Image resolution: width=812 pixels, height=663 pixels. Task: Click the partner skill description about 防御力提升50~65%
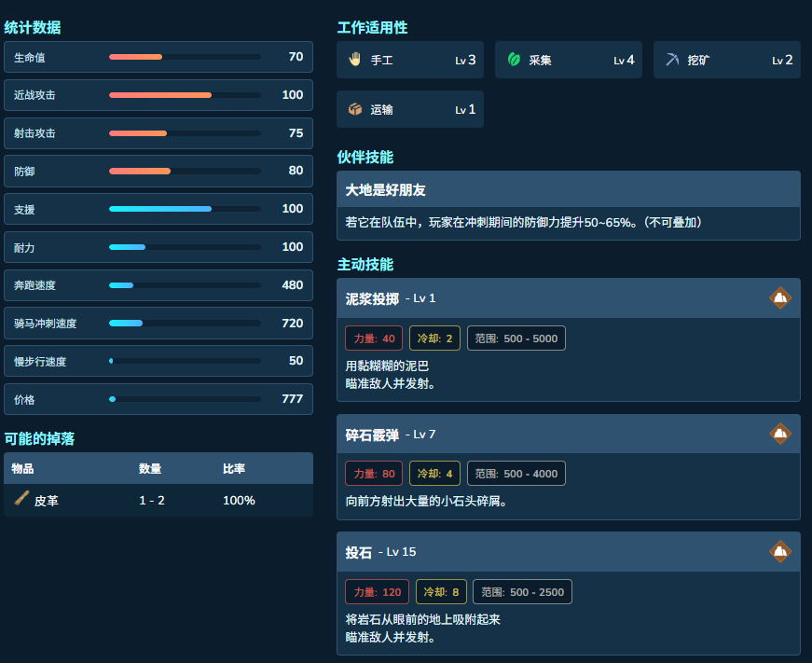(524, 223)
